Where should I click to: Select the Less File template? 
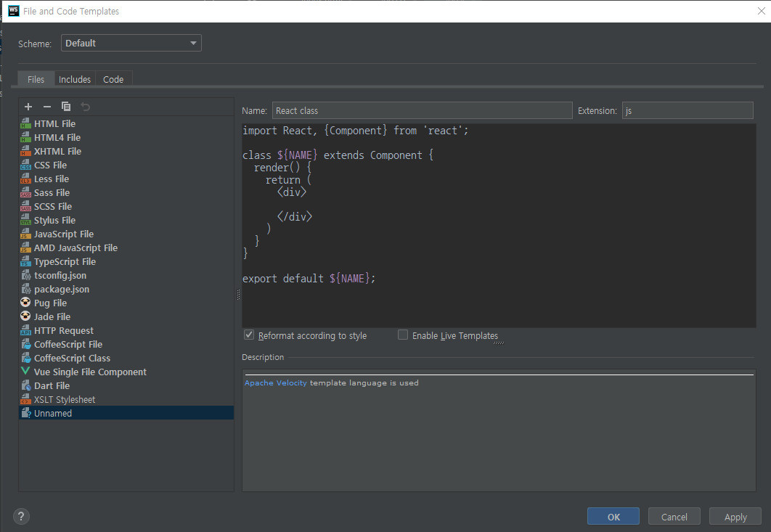tap(126, 179)
